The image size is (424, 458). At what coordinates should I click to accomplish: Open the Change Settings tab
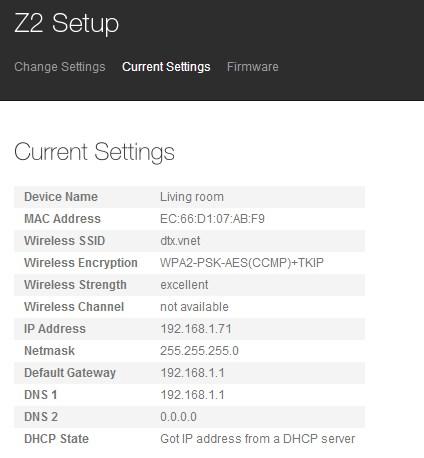click(60, 67)
